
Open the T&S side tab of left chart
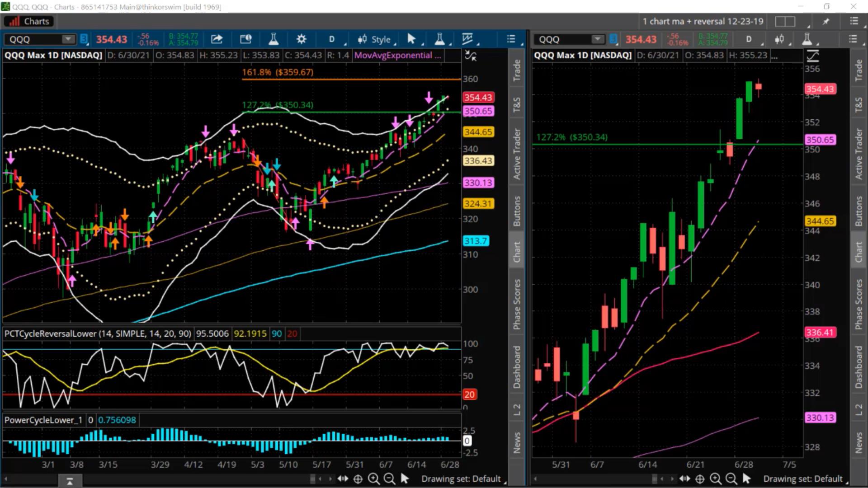pos(517,104)
